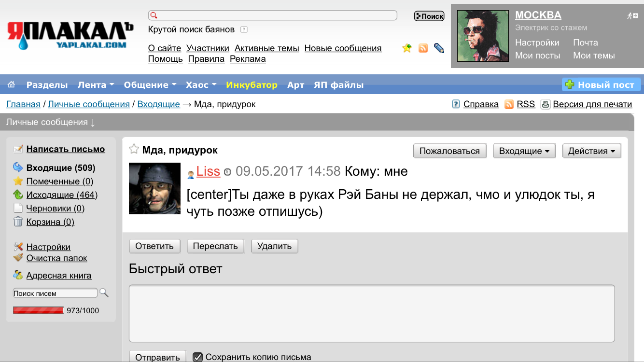Select the Инкубатор menu item
644x362 pixels.
pyautogui.click(x=252, y=85)
